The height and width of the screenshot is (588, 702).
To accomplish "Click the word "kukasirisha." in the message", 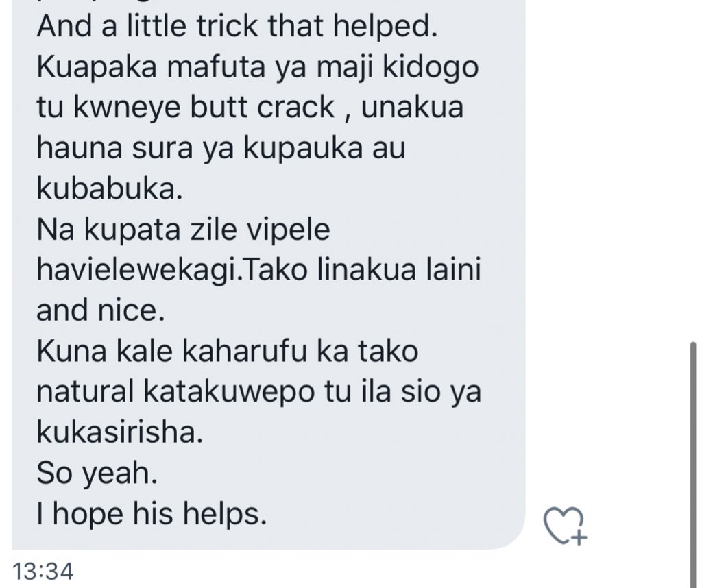I will (120, 432).
